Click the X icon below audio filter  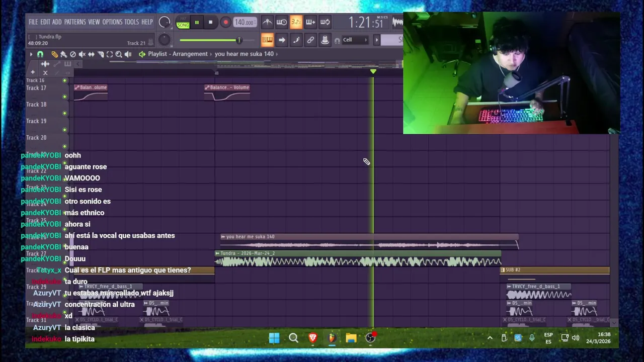point(45,72)
